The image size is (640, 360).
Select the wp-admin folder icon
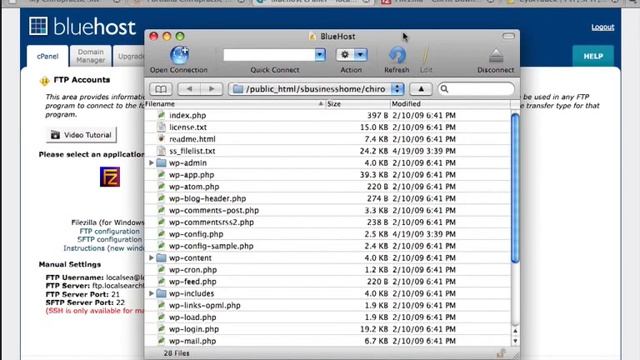tap(162, 163)
